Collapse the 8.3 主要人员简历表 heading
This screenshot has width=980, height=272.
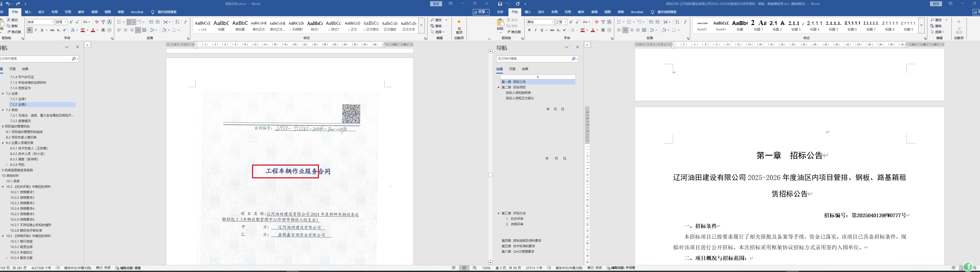3,143
